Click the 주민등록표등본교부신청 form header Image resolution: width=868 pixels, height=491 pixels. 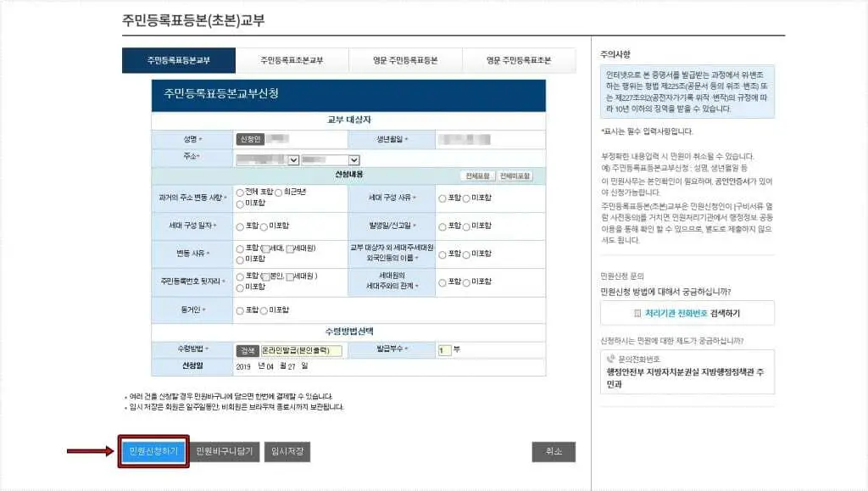coord(348,96)
